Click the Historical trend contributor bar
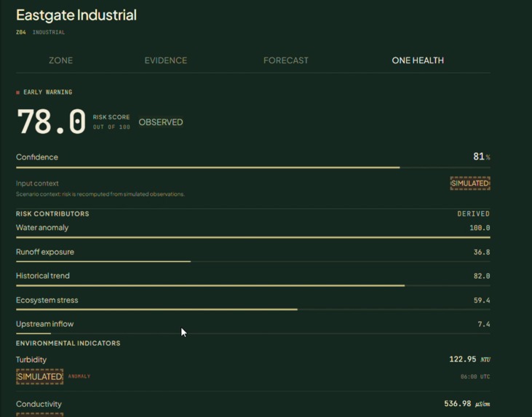532x417 pixels. click(x=253, y=286)
